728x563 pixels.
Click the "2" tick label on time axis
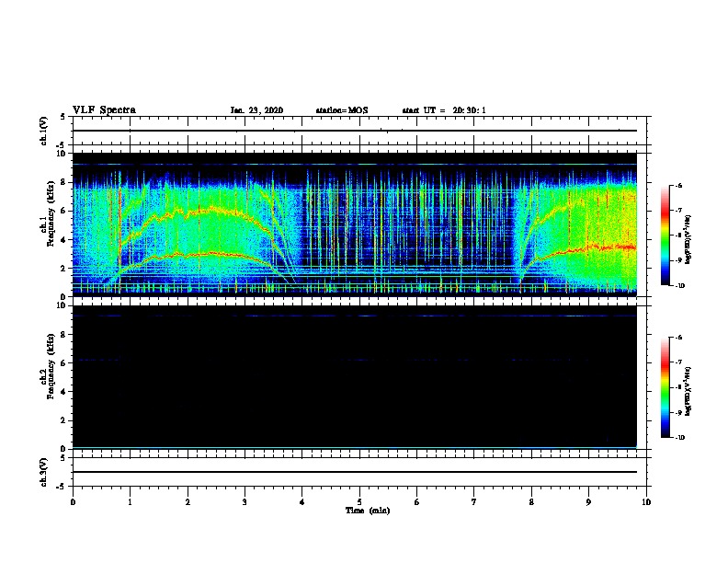tap(188, 502)
